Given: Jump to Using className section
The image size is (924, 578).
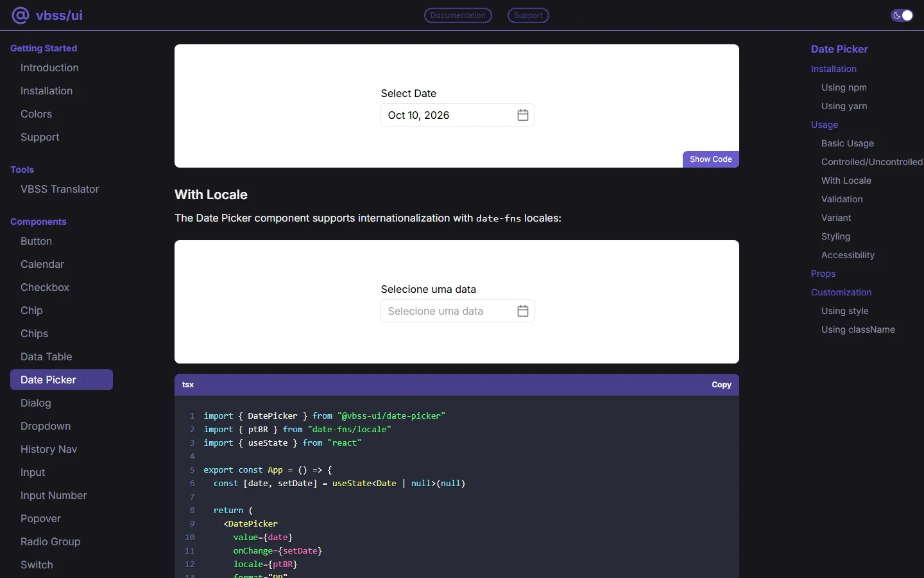Looking at the screenshot, I should click(x=858, y=329).
